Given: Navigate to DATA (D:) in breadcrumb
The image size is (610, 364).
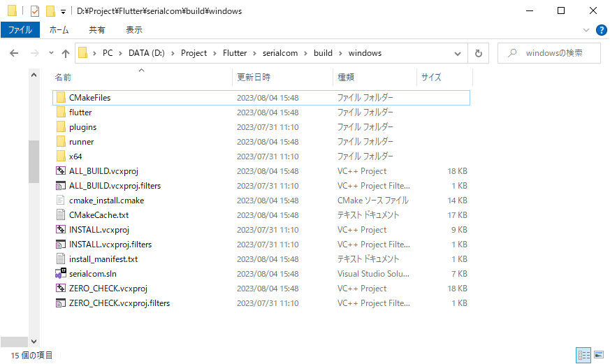Looking at the screenshot, I should click(x=147, y=53).
